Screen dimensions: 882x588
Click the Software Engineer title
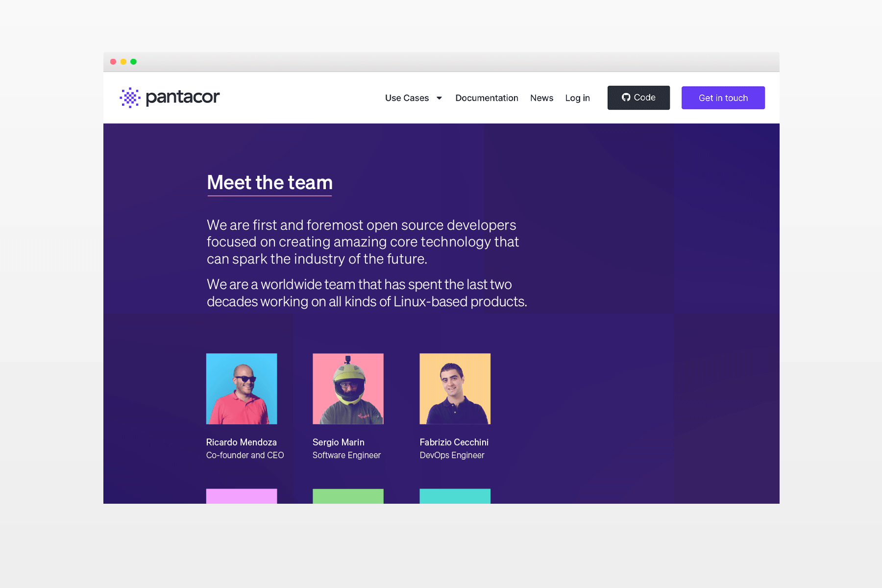point(346,455)
